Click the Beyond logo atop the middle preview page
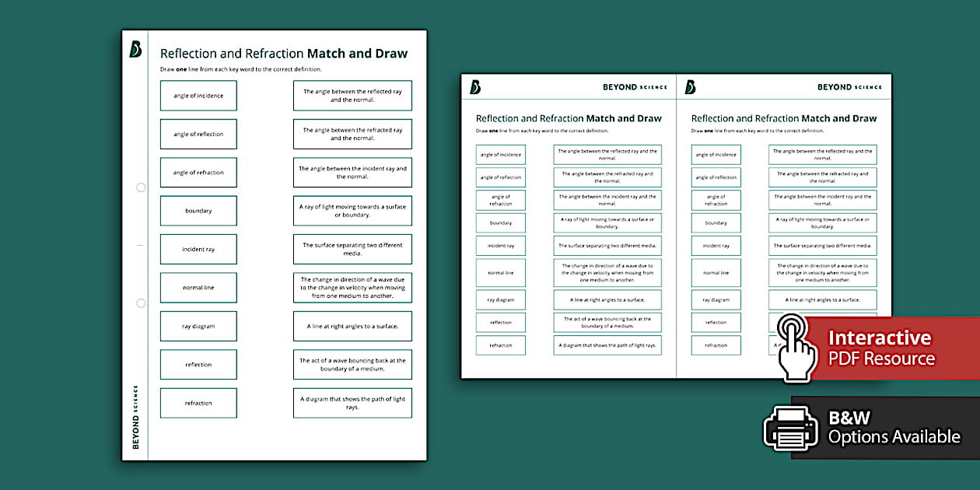 click(475, 87)
